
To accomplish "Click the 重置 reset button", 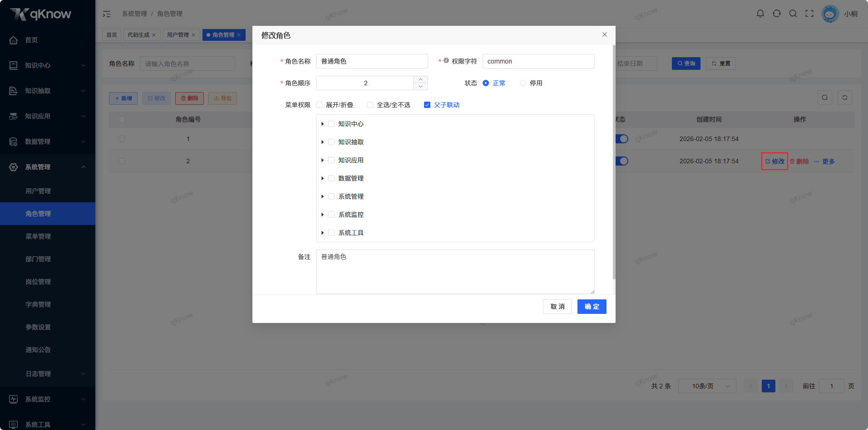I will pos(721,64).
